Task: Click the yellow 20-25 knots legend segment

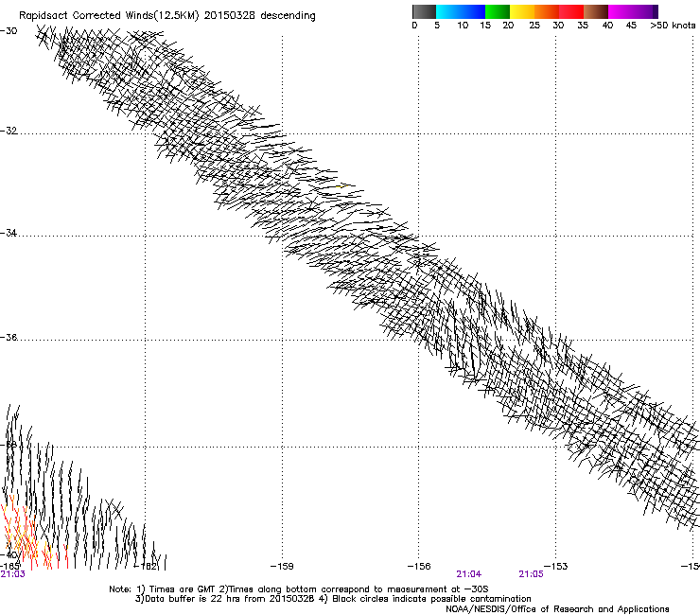Action: point(522,11)
